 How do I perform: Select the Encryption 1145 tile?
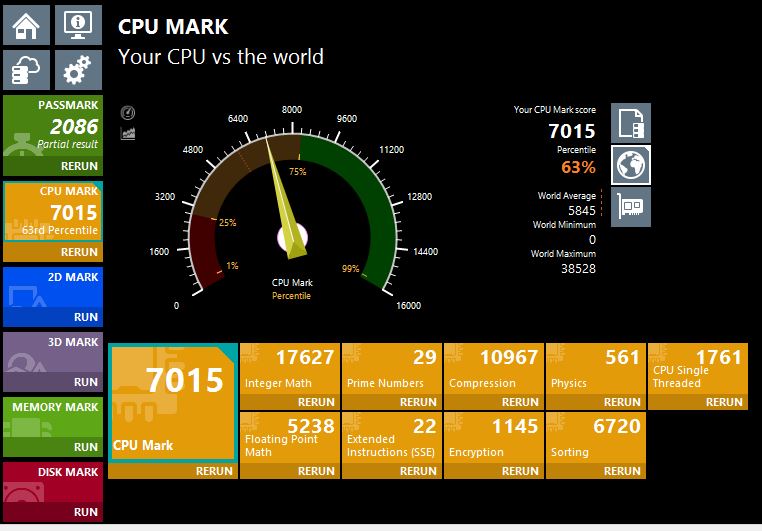(494, 438)
